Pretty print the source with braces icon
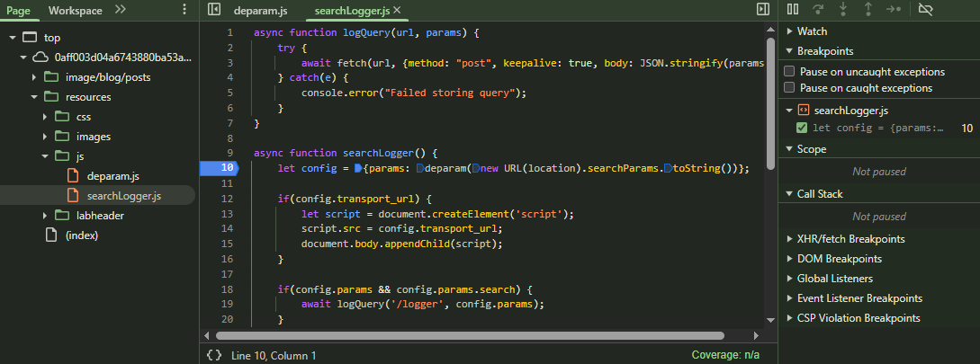 (214, 355)
